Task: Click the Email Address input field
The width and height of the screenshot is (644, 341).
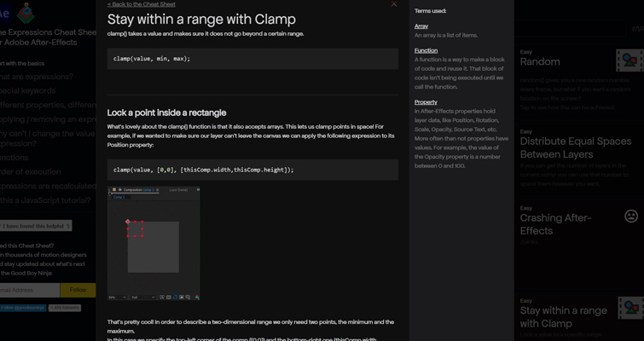Action: click(x=30, y=290)
